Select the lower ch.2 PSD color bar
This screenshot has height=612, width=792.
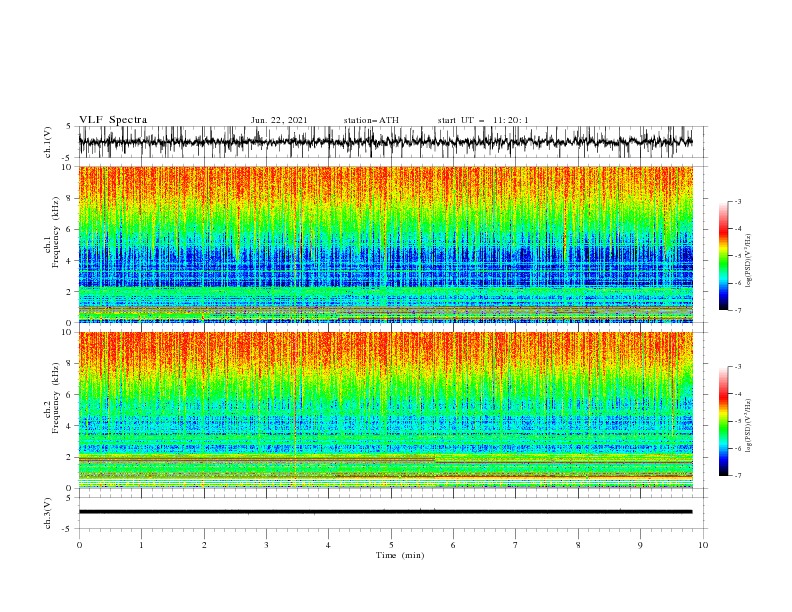click(x=723, y=421)
